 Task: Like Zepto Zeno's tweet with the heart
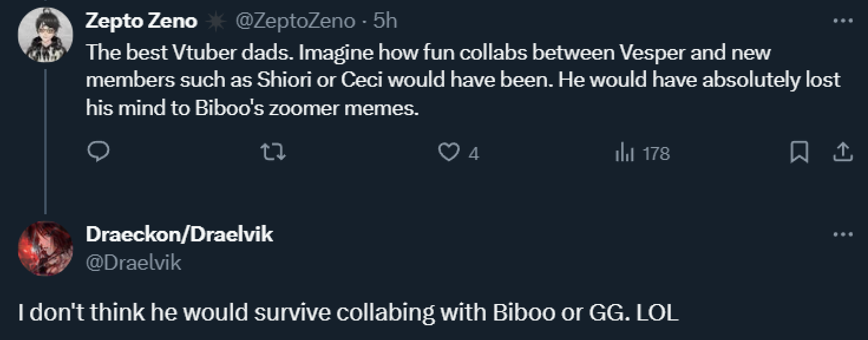pyautogui.click(x=448, y=153)
